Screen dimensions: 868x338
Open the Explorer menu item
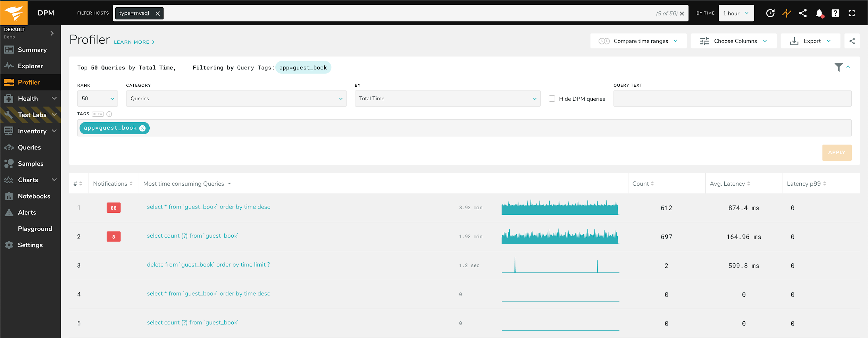coord(30,66)
